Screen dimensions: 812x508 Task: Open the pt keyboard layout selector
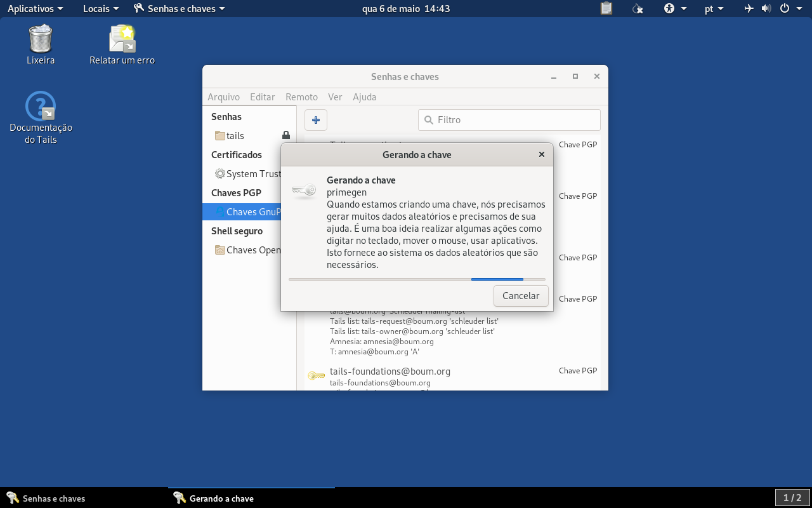click(x=714, y=8)
